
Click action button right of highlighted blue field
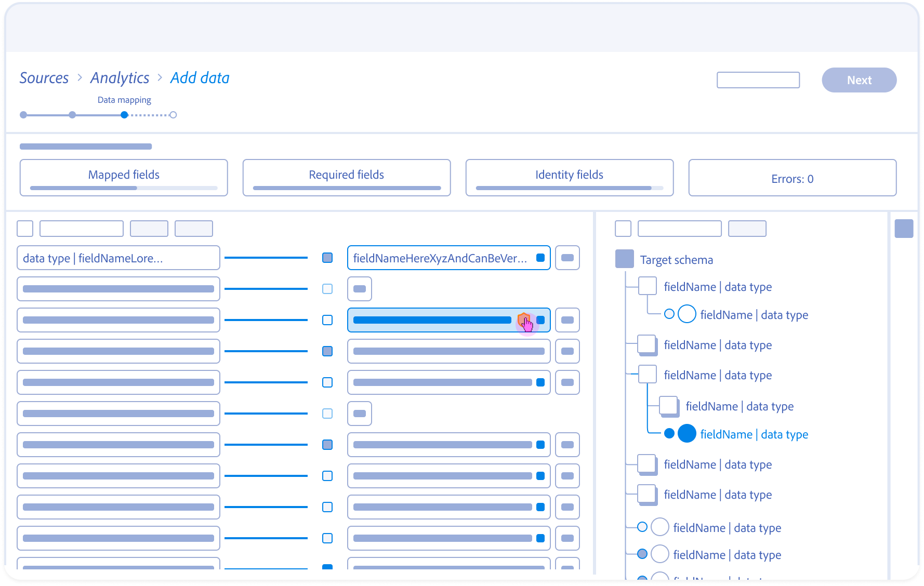(x=567, y=320)
